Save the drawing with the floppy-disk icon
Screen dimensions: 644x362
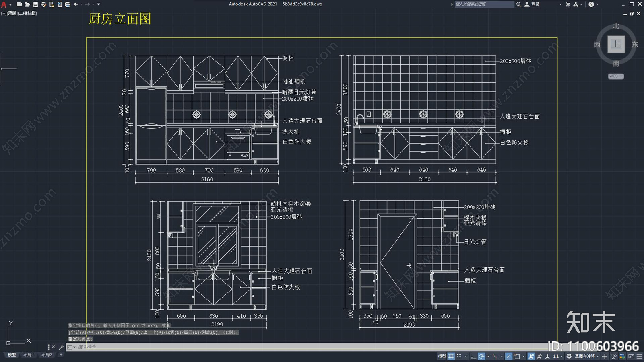pos(35,4)
